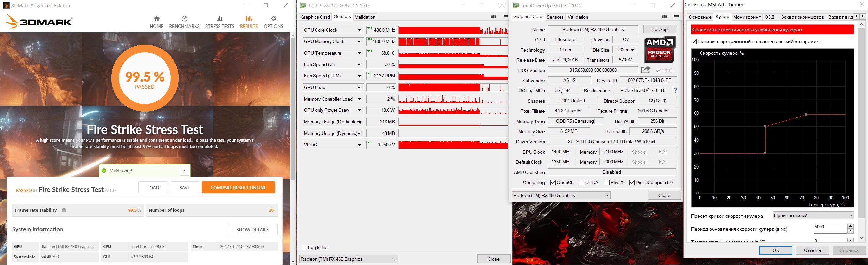The image size is (868, 265).
Task: Open the Захват скриншотов tab in Afterburner
Action: 802,17
